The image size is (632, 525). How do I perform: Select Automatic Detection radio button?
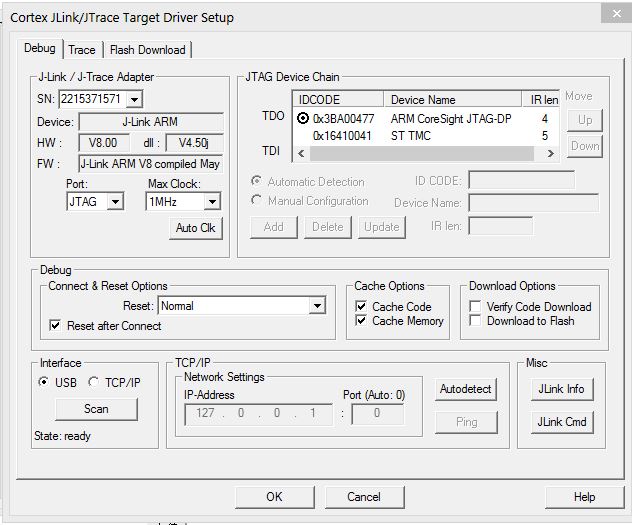click(x=256, y=181)
